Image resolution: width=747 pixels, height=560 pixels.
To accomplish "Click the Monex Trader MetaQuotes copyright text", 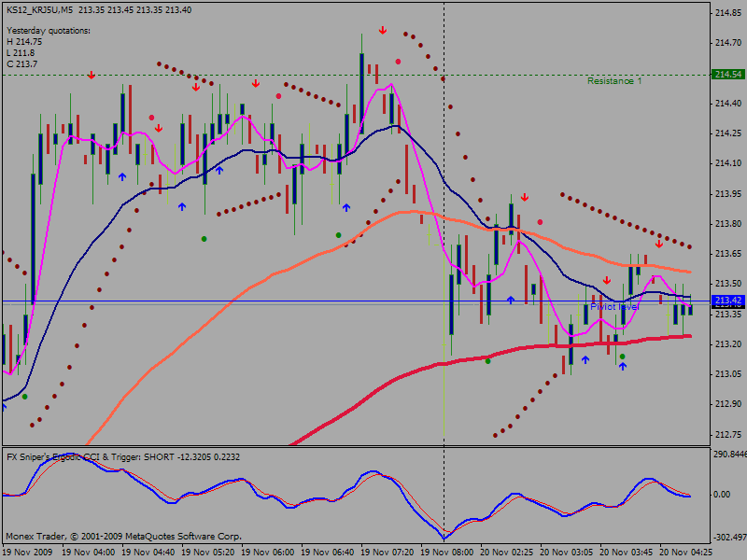I will tap(124, 536).
